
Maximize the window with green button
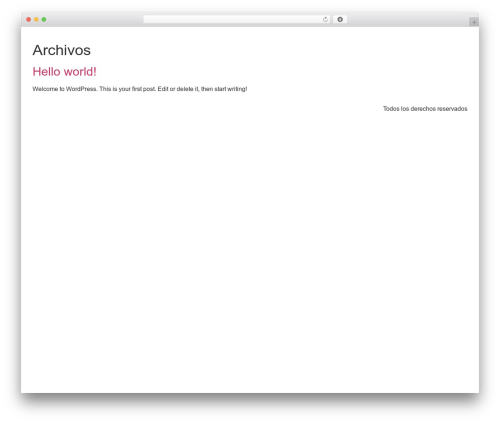pyautogui.click(x=44, y=19)
